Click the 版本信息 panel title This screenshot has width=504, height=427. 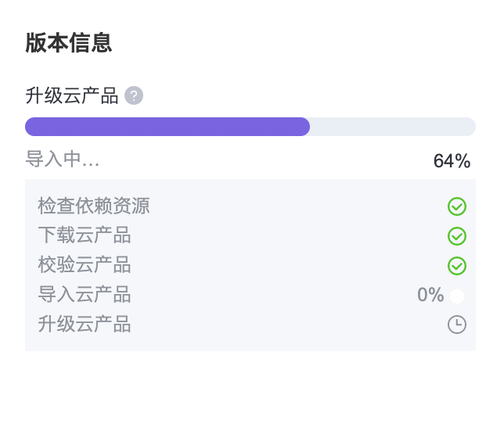click(x=69, y=43)
